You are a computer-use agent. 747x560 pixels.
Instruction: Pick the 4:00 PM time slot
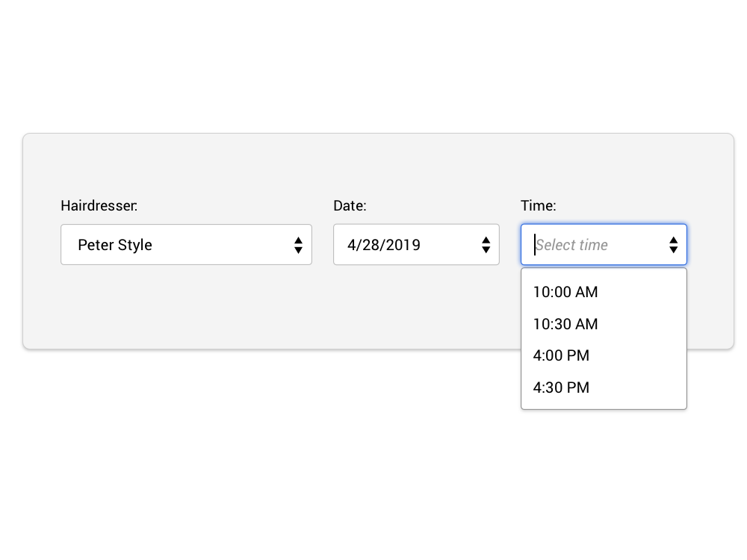(561, 355)
